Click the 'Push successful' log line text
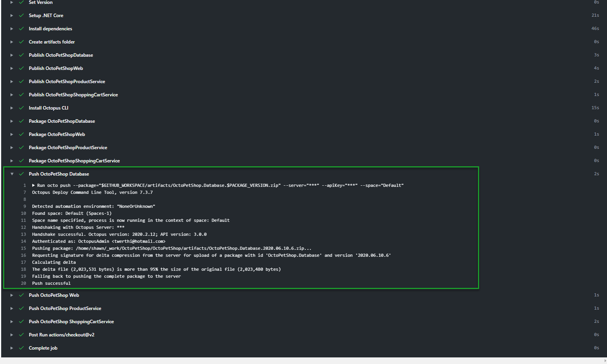The image size is (607, 364). pyautogui.click(x=51, y=283)
